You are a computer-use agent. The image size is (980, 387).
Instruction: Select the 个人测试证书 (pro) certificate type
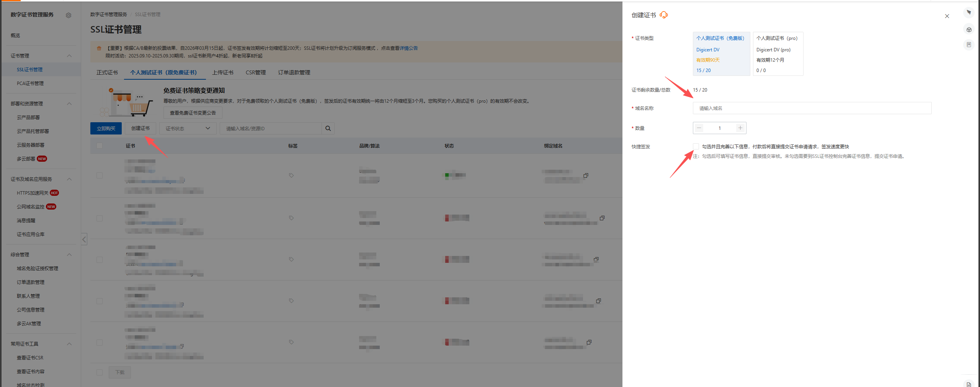point(777,54)
